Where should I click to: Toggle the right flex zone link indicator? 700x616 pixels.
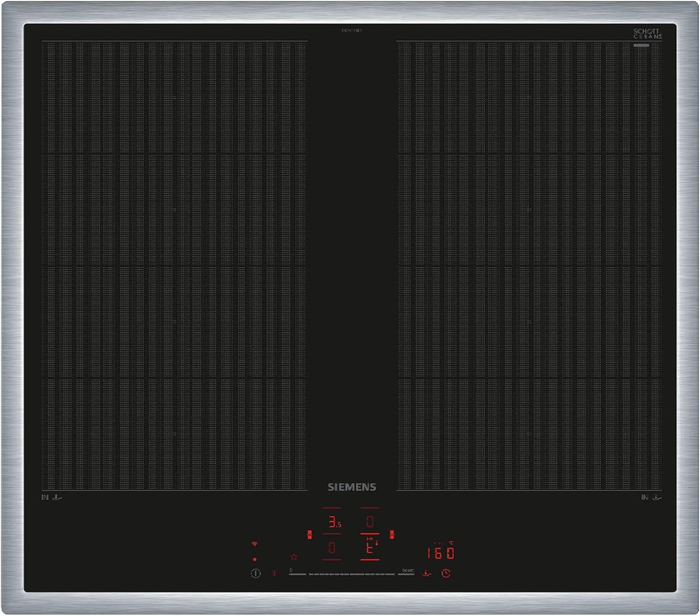coord(392,534)
